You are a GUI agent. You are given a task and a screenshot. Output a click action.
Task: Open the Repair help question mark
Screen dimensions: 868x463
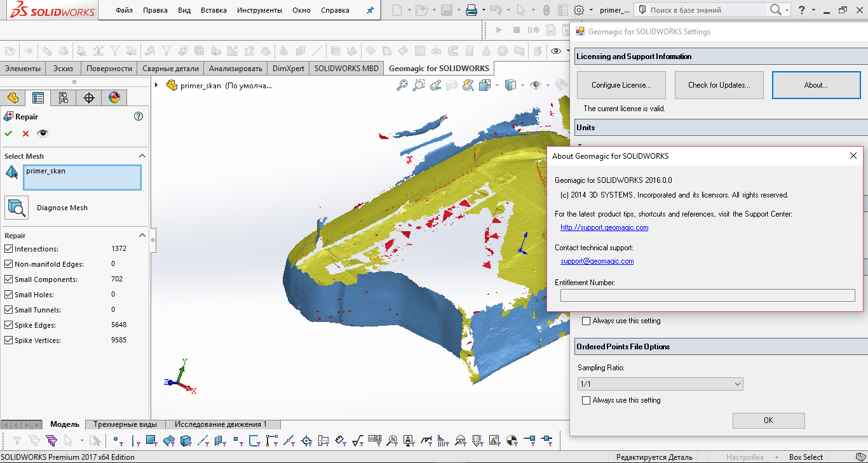(139, 116)
